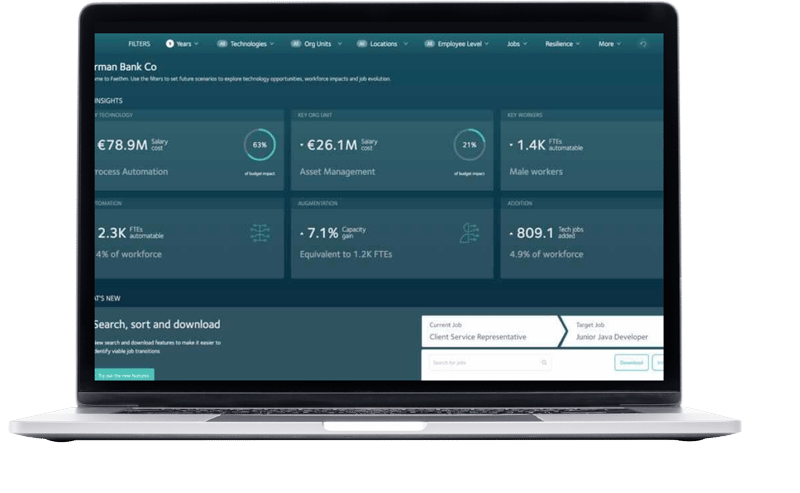
Task: Click the 'Search, sort and download' heading
Action: 158,325
